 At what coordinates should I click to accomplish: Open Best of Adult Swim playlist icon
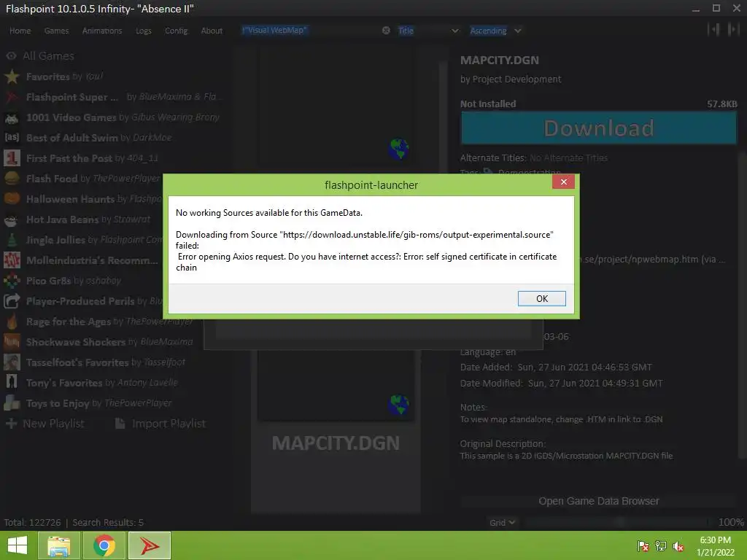tap(12, 138)
